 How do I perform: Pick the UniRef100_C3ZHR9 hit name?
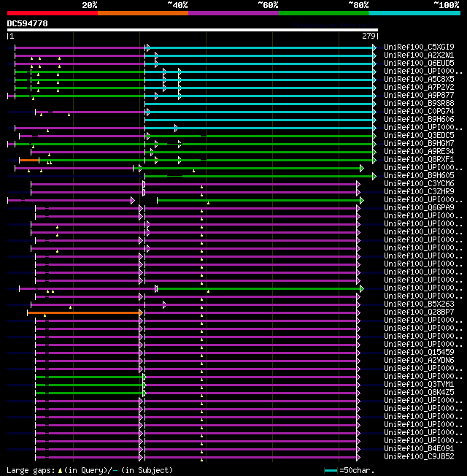tap(419, 192)
